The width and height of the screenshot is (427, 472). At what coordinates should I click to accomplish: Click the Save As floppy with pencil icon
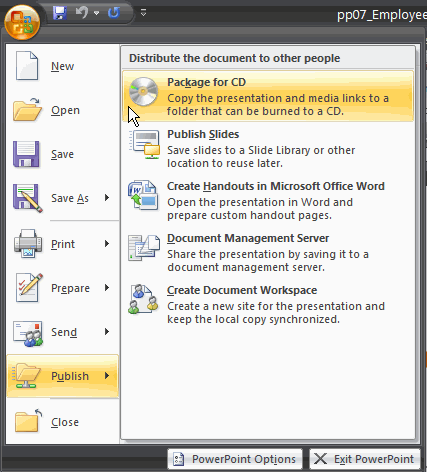(28, 198)
